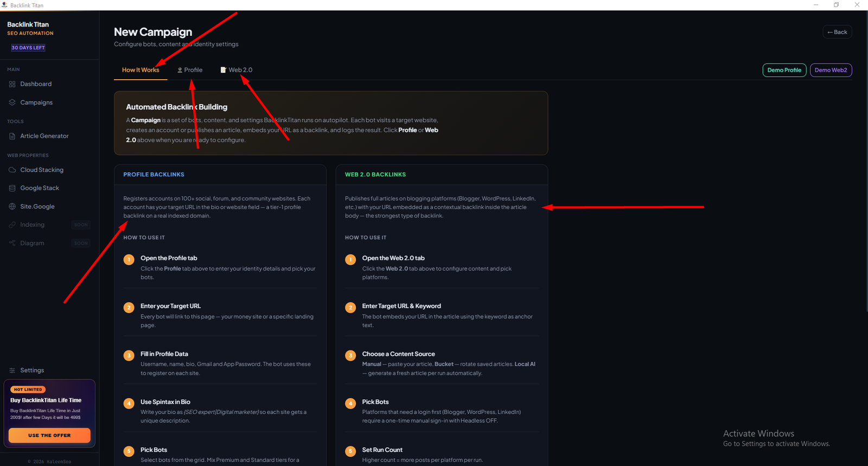Viewport: 868px width, 466px height.
Task: Click step 1 badge for Open the Web 2.0 tab
Action: tap(350, 260)
